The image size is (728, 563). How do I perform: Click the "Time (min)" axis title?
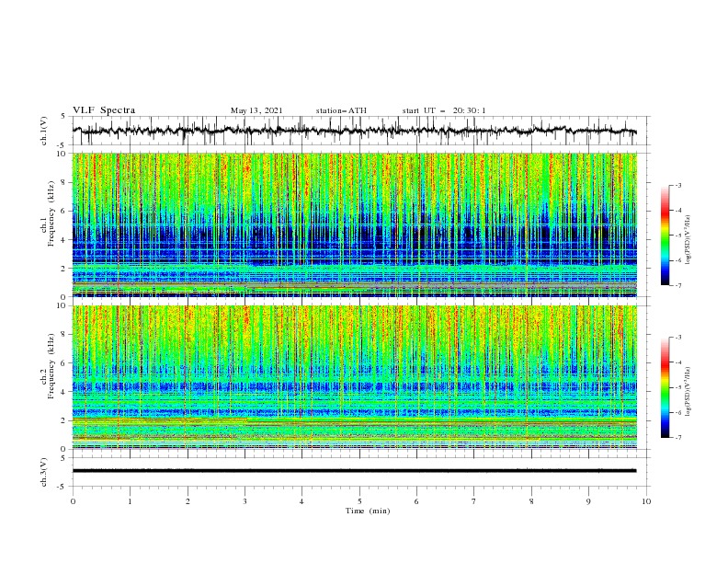(x=368, y=511)
